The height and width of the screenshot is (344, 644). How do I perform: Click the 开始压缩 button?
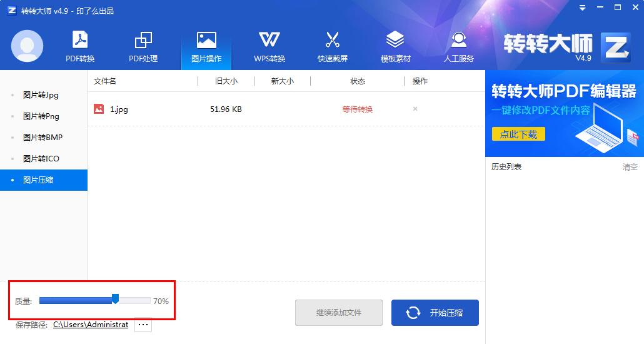pyautogui.click(x=435, y=313)
